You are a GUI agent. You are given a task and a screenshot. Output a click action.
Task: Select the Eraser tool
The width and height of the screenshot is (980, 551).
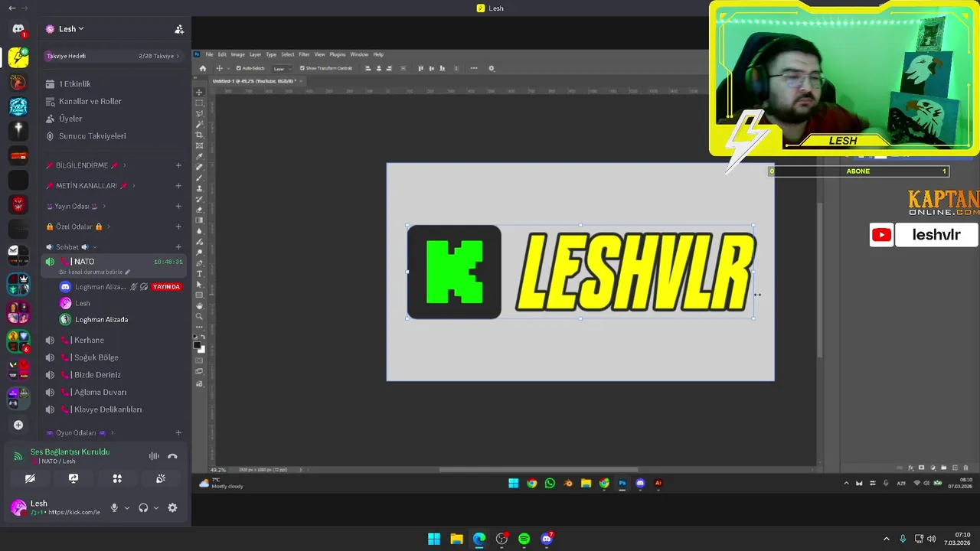click(x=199, y=209)
